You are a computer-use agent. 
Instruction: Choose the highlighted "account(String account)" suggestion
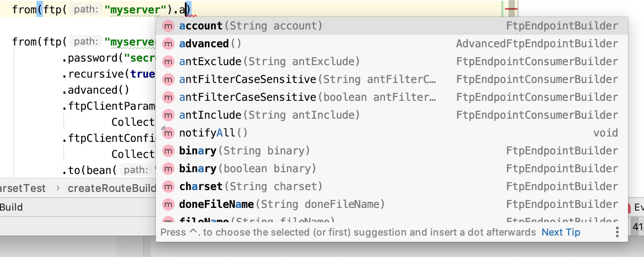(x=249, y=25)
